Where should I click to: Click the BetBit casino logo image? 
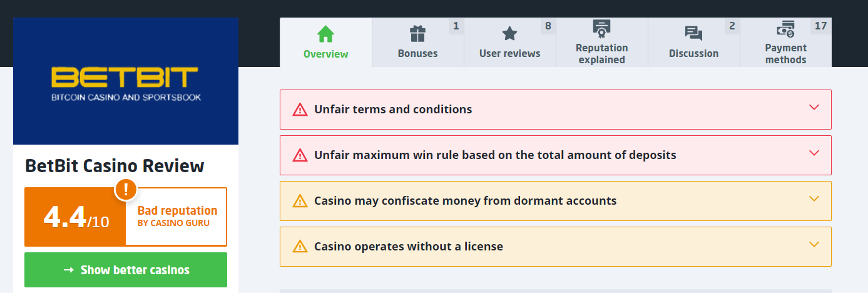[x=126, y=81]
